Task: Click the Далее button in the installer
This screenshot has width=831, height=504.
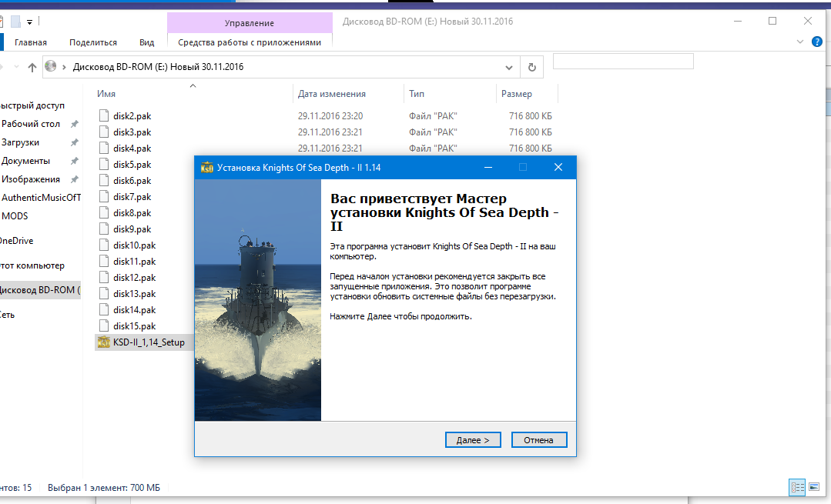Action: (x=473, y=440)
